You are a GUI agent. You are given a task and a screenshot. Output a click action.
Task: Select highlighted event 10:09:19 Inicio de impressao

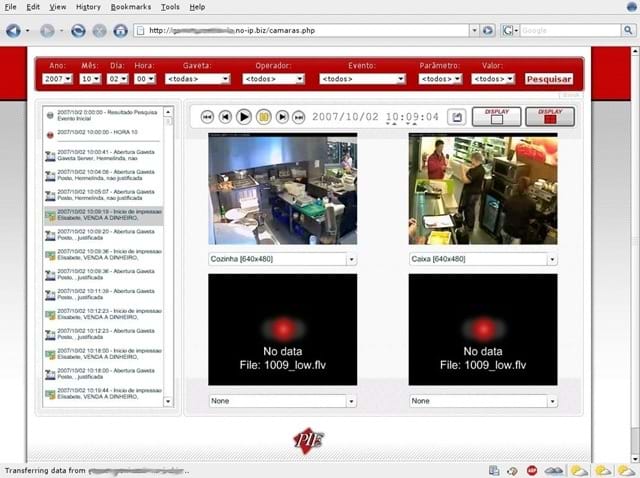click(x=103, y=215)
